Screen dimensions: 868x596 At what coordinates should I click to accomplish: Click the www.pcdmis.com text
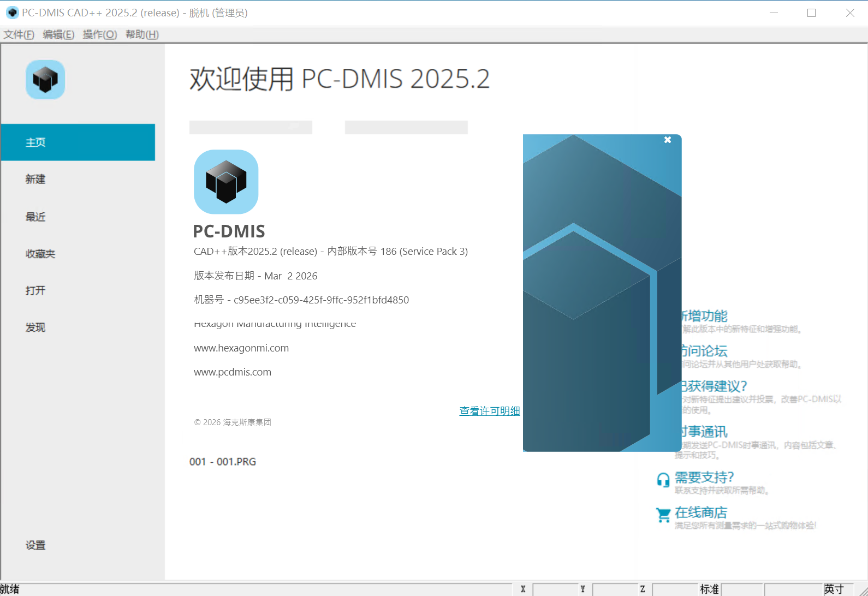(233, 372)
